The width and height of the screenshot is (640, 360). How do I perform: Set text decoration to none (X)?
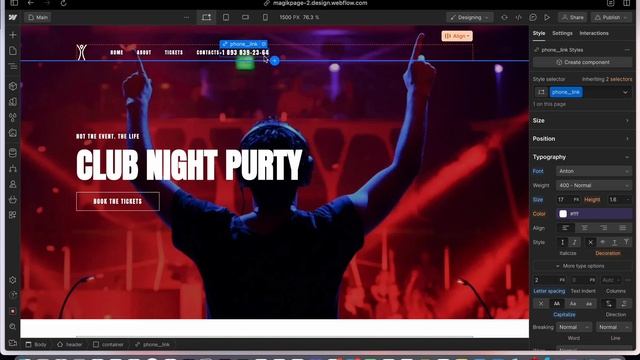pos(590,242)
